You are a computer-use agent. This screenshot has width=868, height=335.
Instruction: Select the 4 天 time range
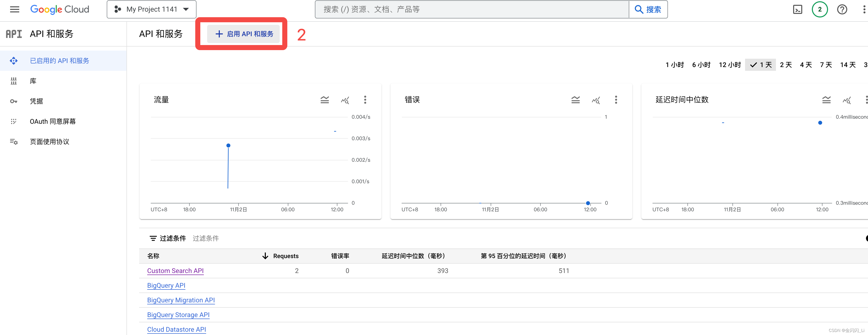click(x=806, y=65)
